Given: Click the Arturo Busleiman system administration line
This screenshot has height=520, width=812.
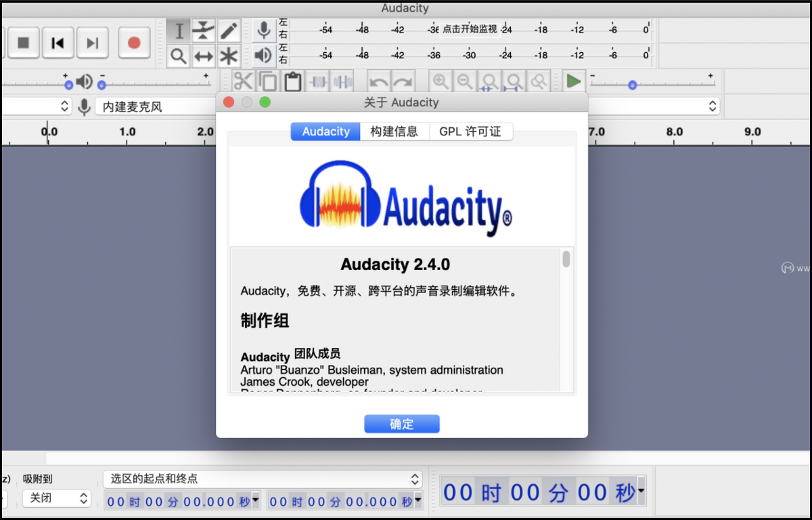Looking at the screenshot, I should [x=372, y=370].
